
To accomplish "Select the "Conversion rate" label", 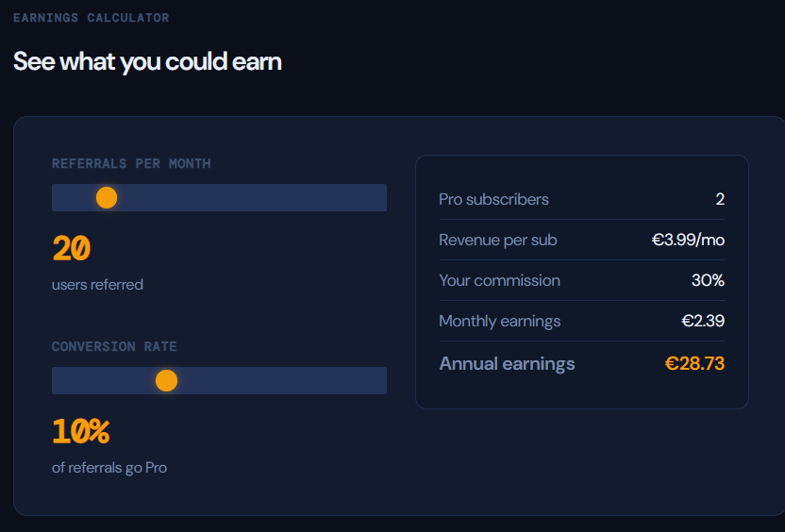I will point(114,346).
